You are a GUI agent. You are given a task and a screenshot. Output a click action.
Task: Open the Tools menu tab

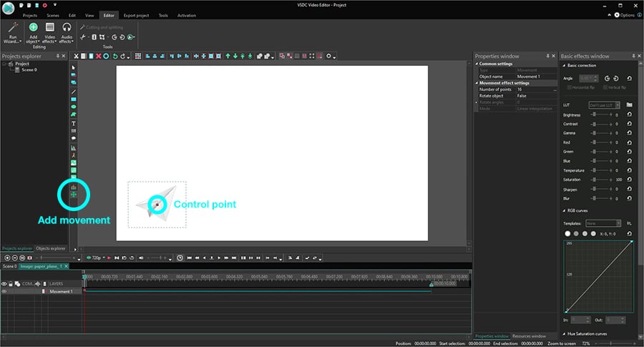(x=163, y=16)
